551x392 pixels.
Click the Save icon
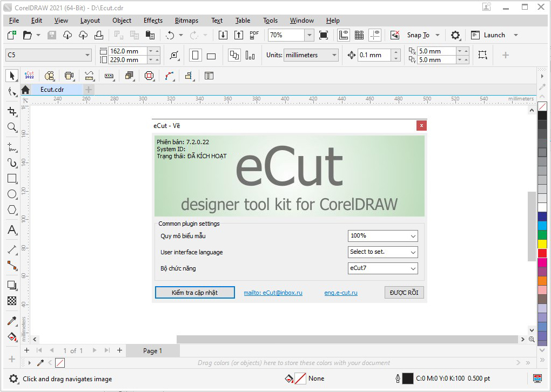point(52,35)
